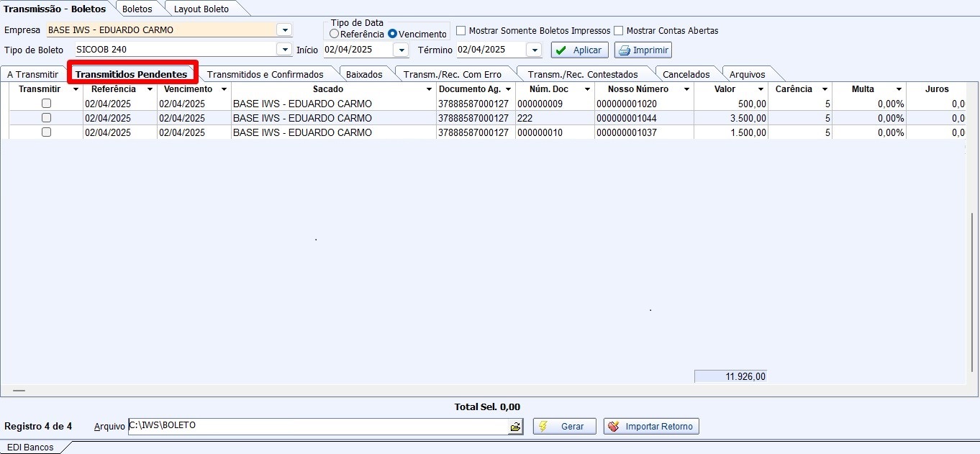Open filter arrow on Valor column
Screen dimensions: 980x454
759,90
